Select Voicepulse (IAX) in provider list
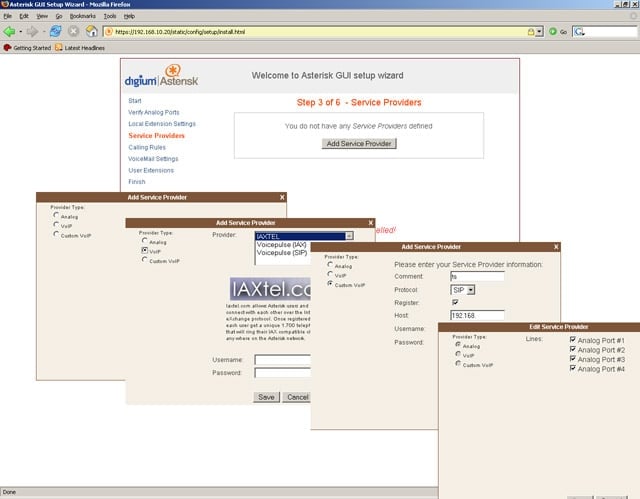Screen dimensions: 640x499 click(282, 244)
